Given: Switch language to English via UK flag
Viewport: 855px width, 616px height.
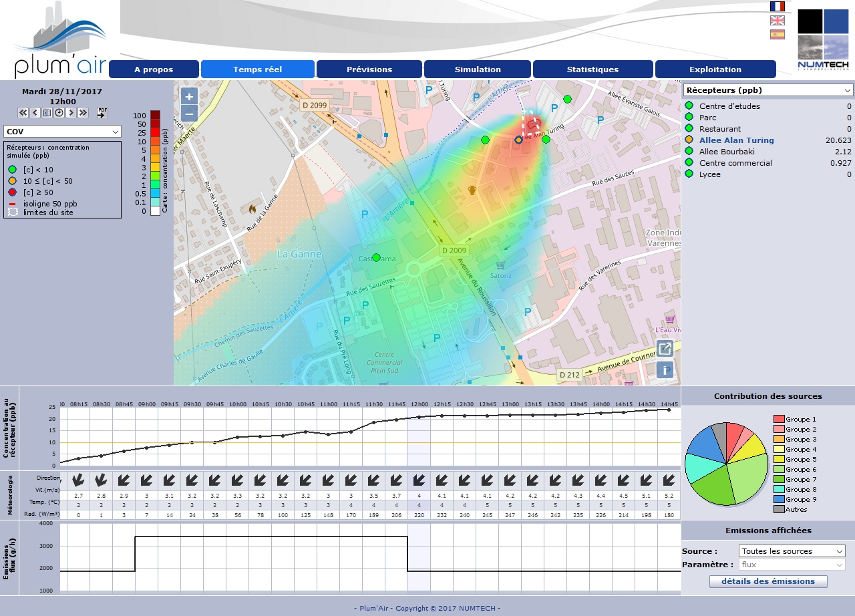Looking at the screenshot, I should pyautogui.click(x=778, y=20).
